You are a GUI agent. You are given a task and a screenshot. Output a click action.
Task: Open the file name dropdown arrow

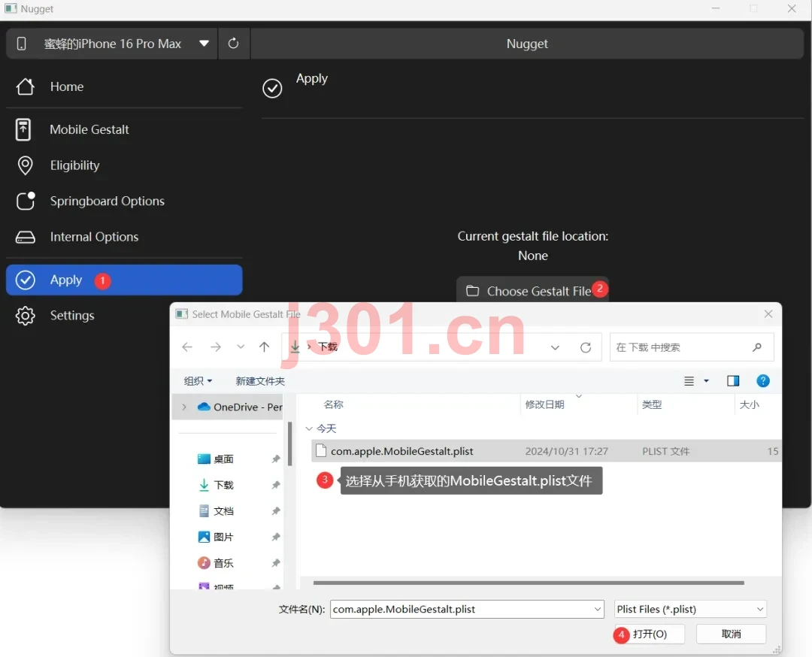click(598, 610)
